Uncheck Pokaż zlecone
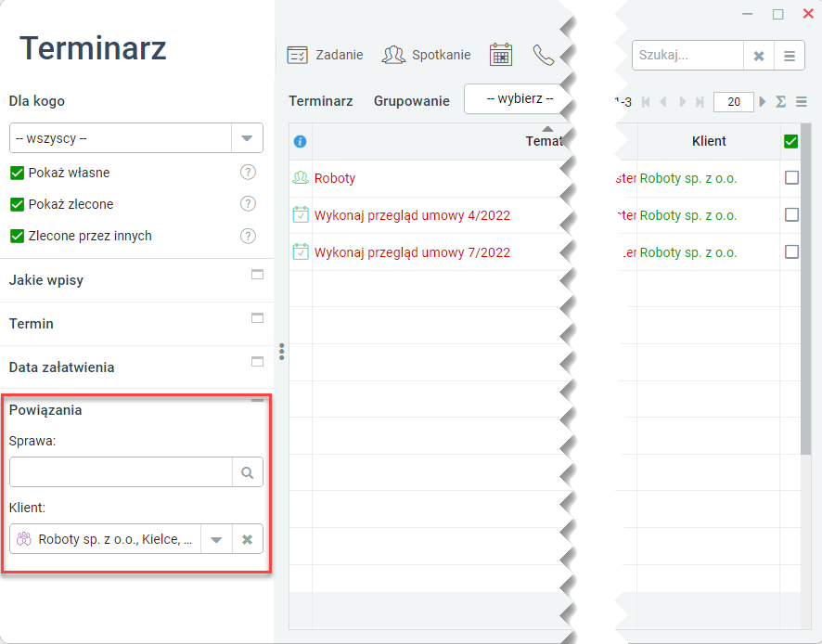This screenshot has height=644, width=822. [18, 204]
